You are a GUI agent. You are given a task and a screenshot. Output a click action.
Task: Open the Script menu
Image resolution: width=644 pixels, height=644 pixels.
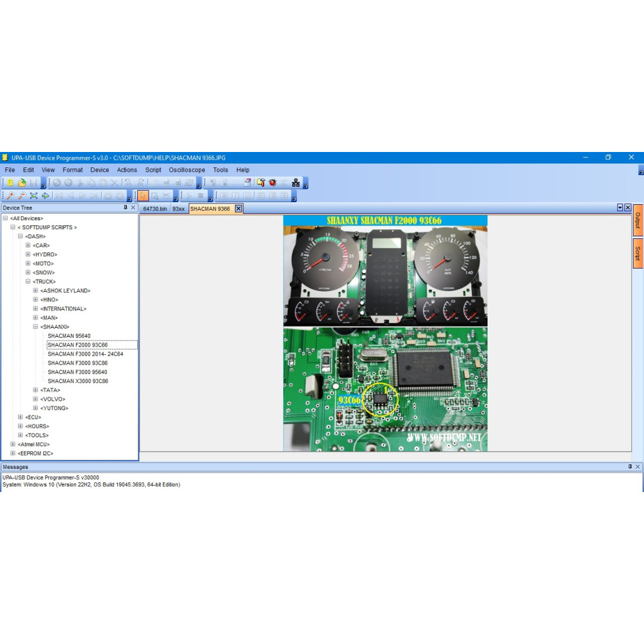pos(153,169)
